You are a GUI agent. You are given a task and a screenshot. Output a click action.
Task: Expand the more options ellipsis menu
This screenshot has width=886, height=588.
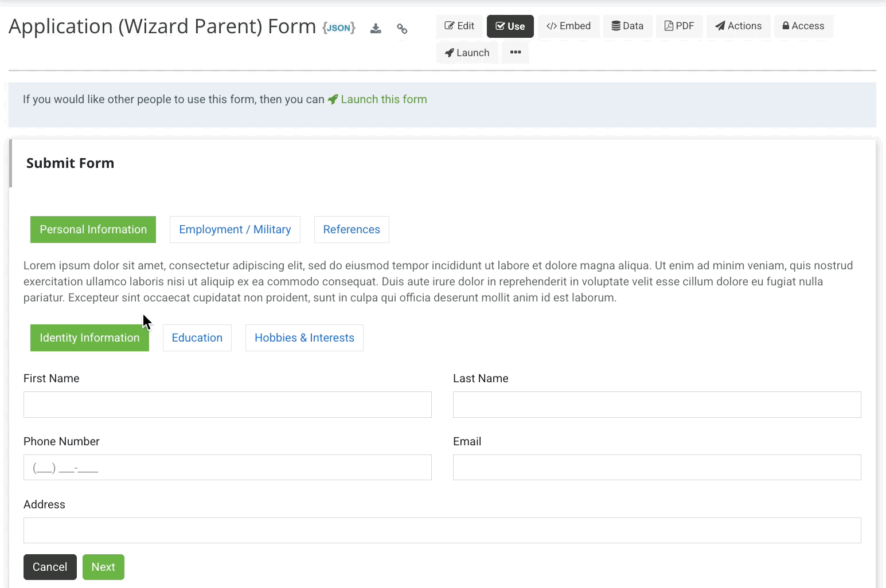[516, 53]
